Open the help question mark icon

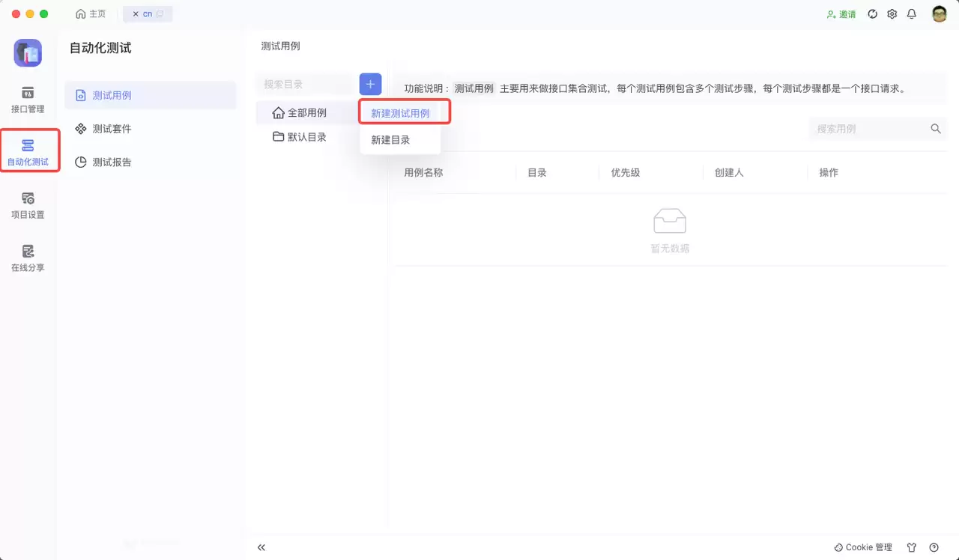934,547
